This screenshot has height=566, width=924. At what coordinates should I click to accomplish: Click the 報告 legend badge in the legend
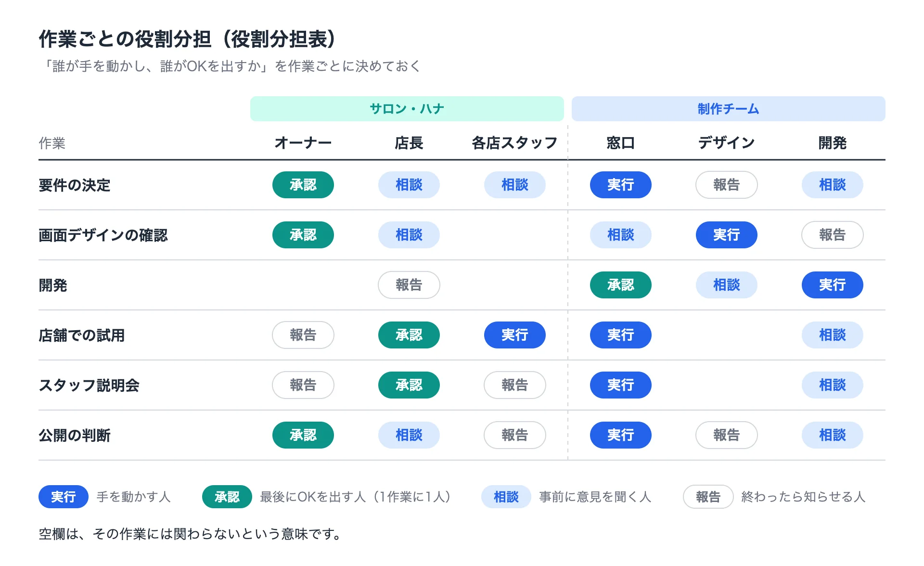(x=708, y=497)
